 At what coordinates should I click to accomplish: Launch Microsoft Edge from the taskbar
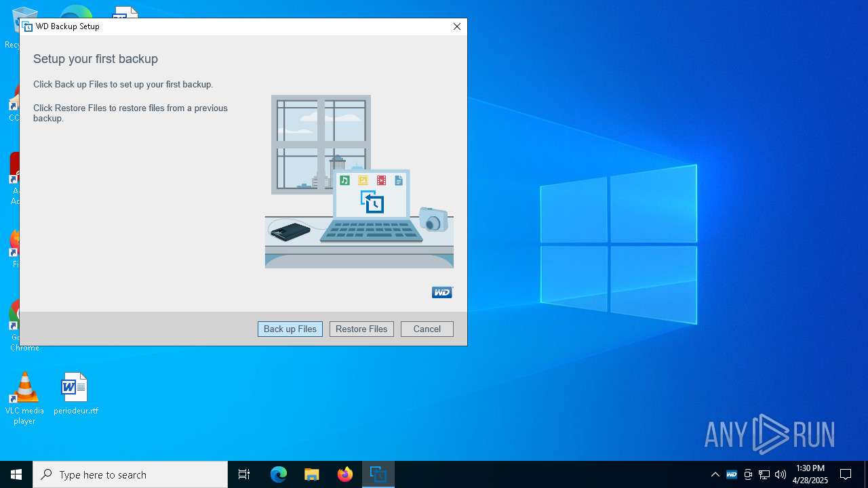[x=279, y=474]
